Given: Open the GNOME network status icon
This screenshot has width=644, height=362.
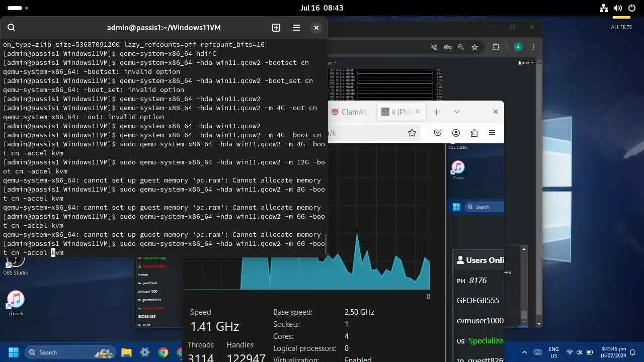Looking at the screenshot, I should point(604,8).
